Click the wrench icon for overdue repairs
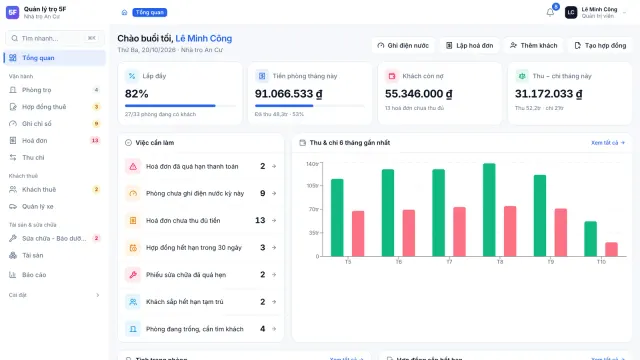This screenshot has width=640, height=360. [x=133, y=275]
